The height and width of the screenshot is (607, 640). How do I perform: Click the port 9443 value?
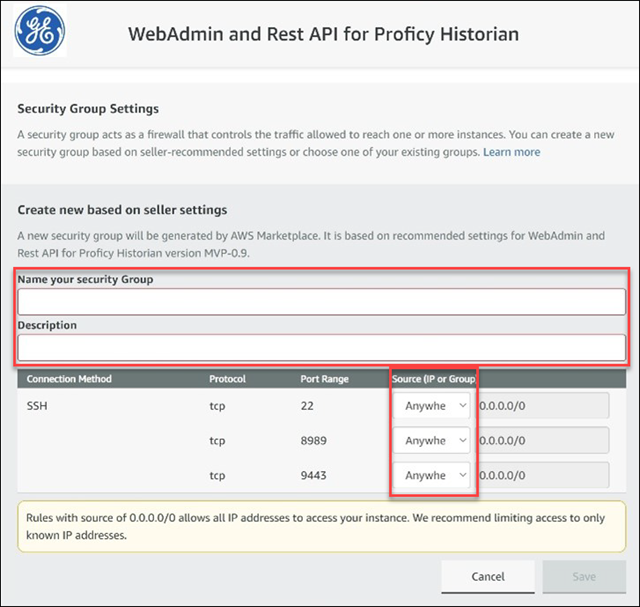pyautogui.click(x=313, y=475)
